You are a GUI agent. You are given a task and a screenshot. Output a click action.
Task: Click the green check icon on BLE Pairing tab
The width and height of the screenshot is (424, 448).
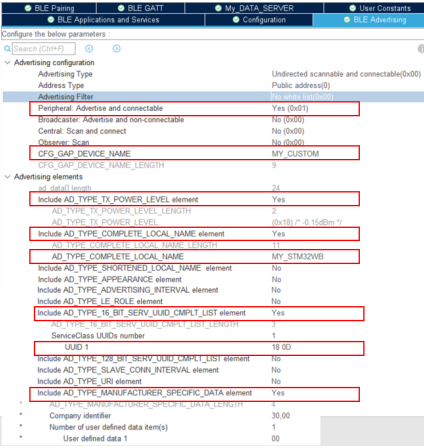(28, 8)
